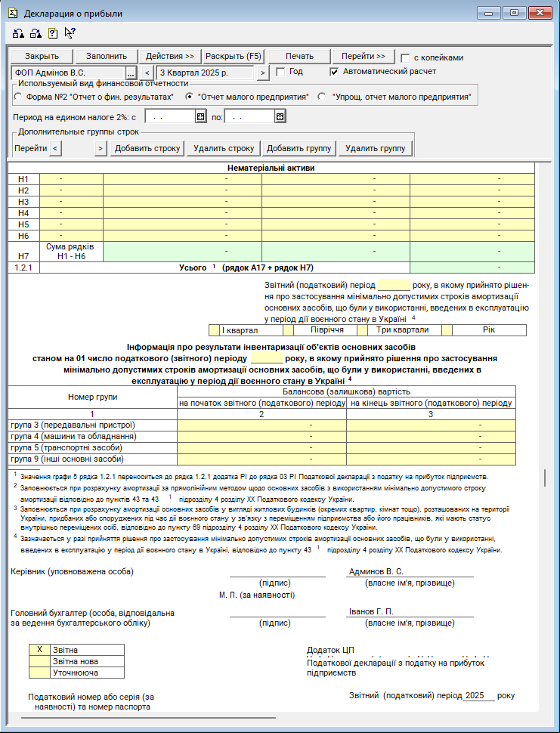Click the 'Печать' button
The width and height of the screenshot is (560, 733).
(x=299, y=57)
